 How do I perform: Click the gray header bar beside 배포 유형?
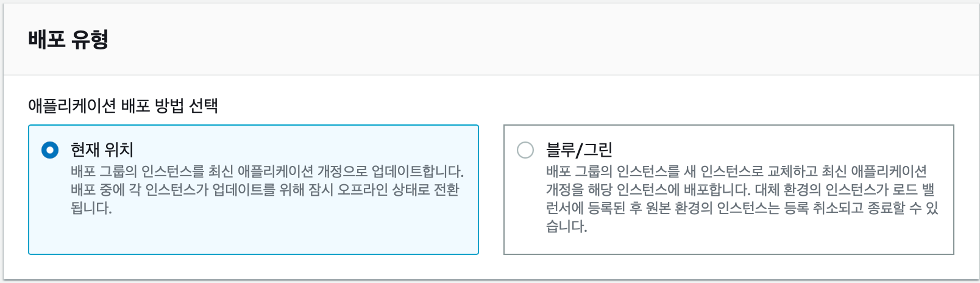[549, 39]
